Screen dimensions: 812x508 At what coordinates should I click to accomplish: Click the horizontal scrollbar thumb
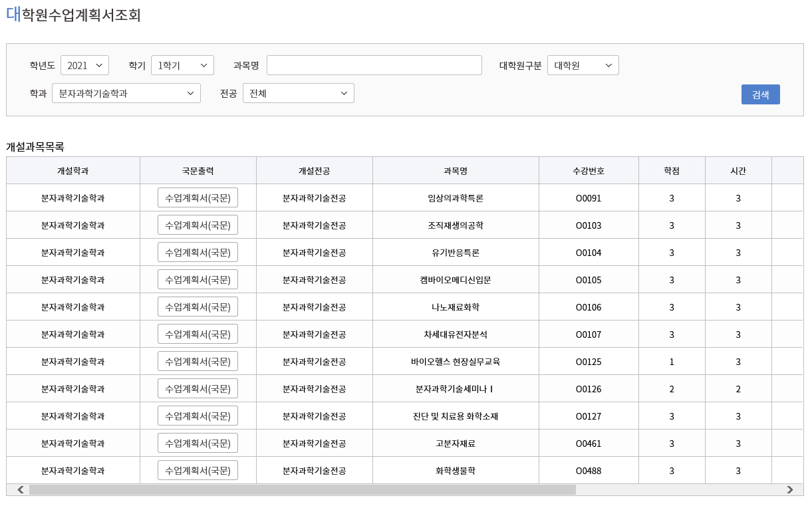(302, 490)
